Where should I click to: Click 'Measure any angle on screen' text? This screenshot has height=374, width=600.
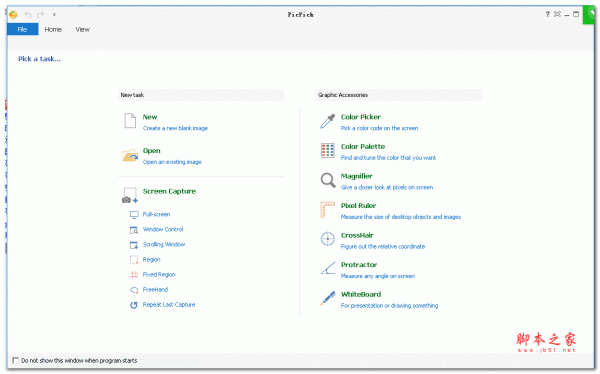(x=378, y=276)
